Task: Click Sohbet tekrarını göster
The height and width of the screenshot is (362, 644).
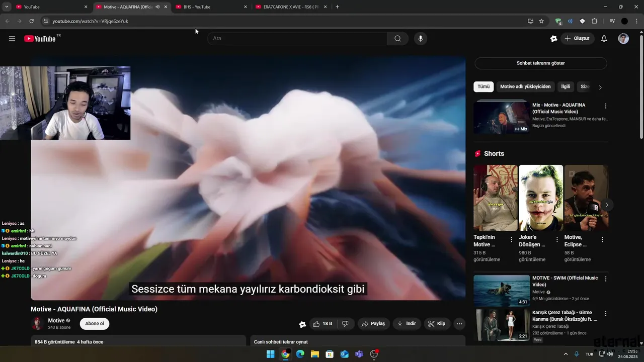Action: pyautogui.click(x=541, y=63)
